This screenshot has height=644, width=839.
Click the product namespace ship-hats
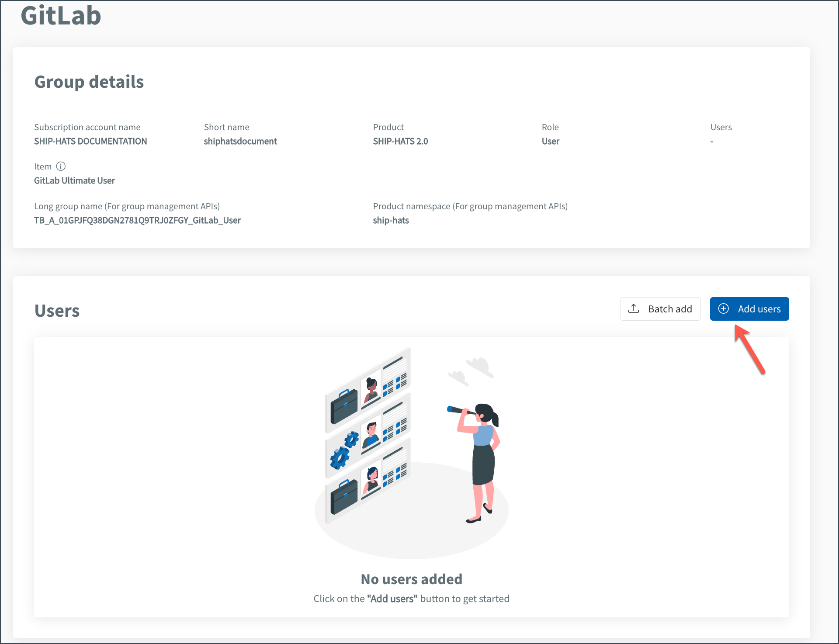click(x=391, y=220)
